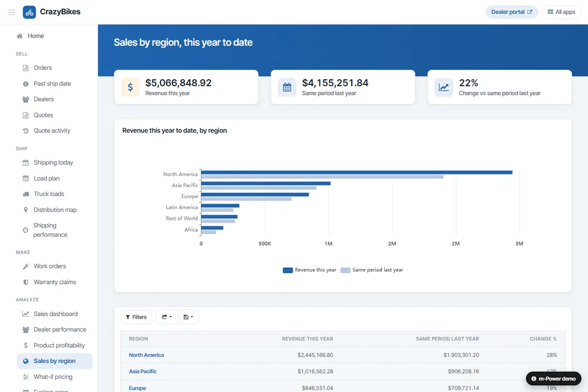Click the $5,066,848.92 revenue figure
Viewport: 588px width, 392px height.
(x=178, y=83)
